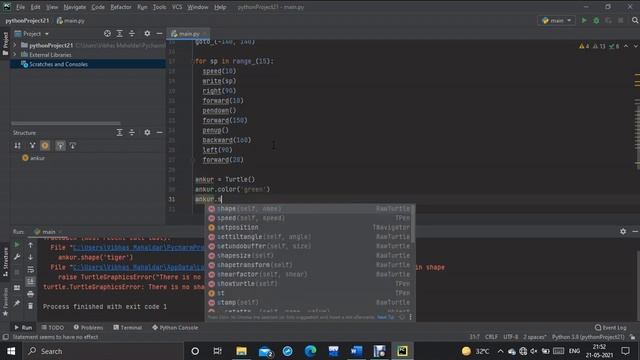Open the VCS menu
The height and width of the screenshot is (360, 640).
(x=177, y=7)
